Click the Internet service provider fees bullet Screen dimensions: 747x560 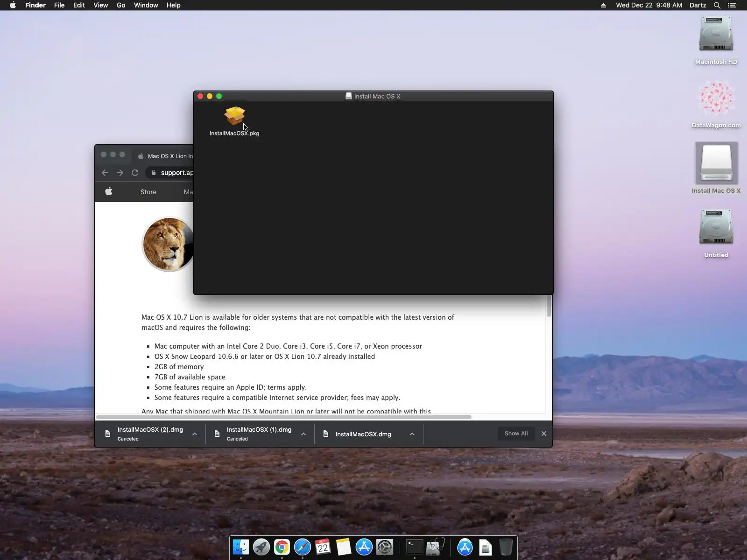(277, 398)
